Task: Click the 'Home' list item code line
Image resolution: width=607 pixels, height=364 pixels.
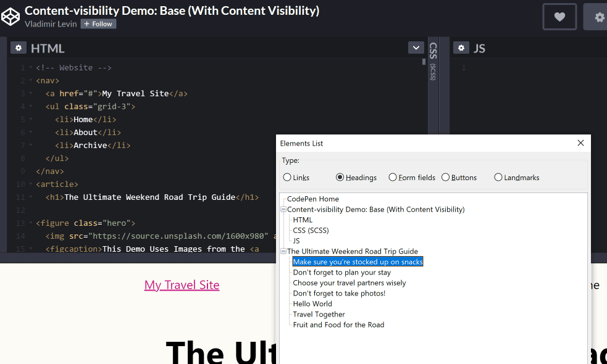Action: tap(85, 120)
